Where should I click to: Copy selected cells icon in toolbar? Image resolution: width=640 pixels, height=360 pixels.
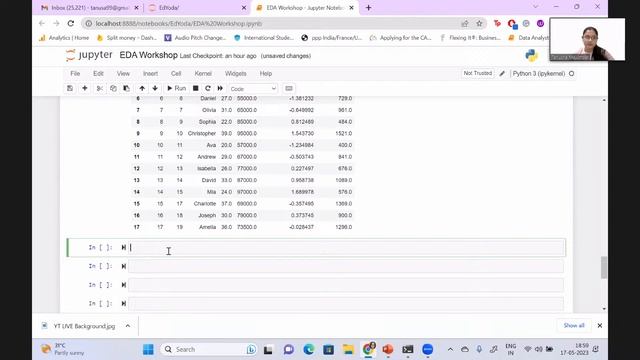coord(113,88)
